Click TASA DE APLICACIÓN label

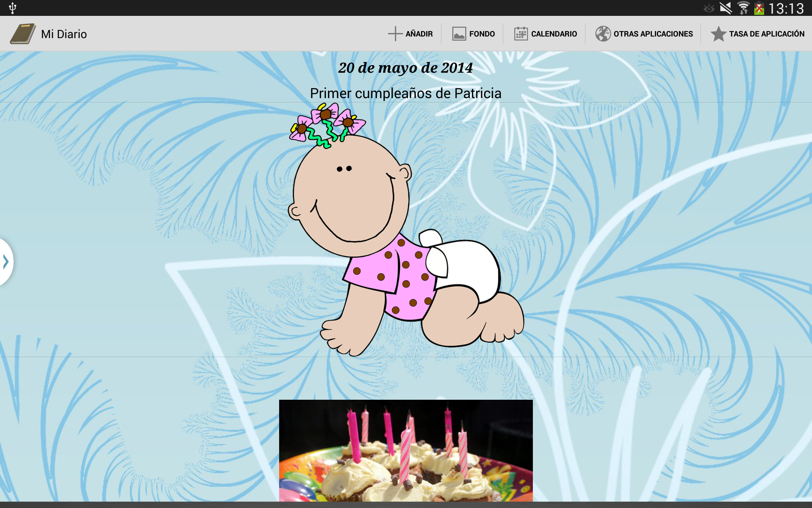(x=767, y=34)
